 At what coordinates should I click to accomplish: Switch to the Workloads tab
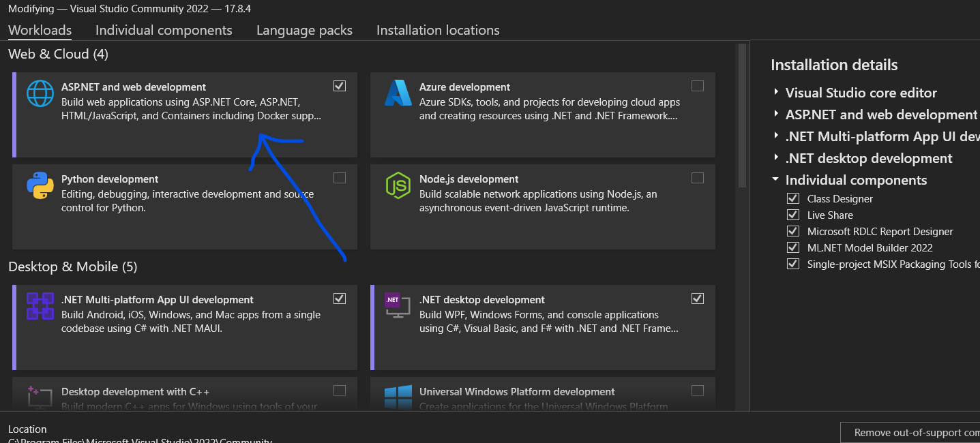pos(40,30)
